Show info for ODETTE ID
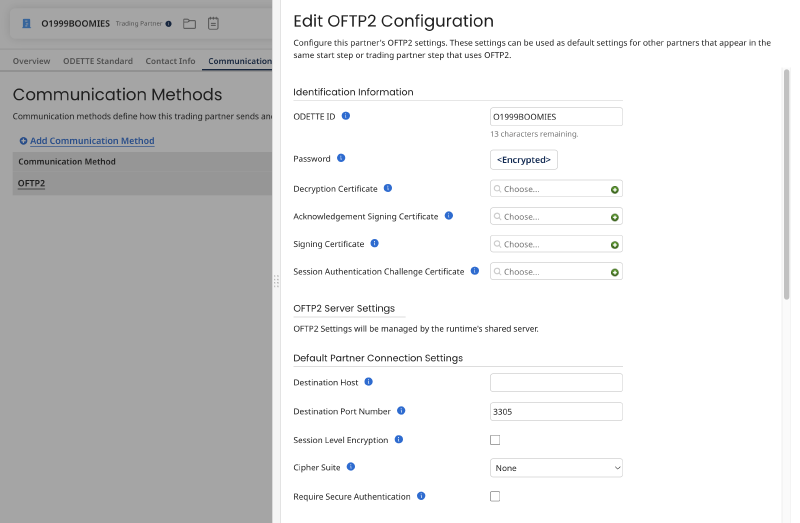The image size is (800, 523). pyautogui.click(x=346, y=116)
